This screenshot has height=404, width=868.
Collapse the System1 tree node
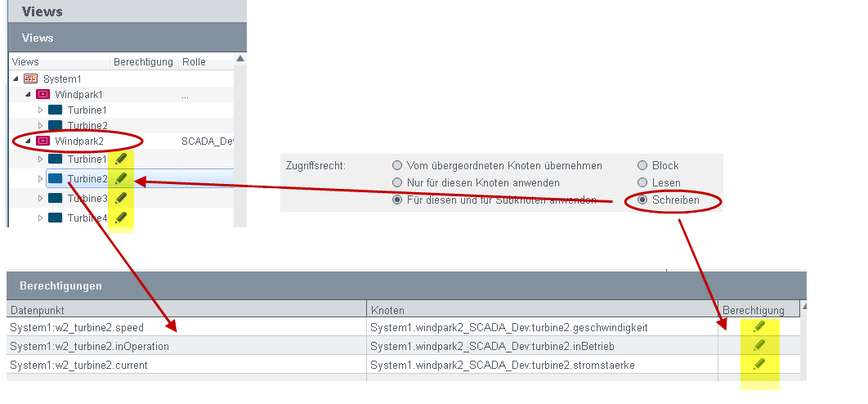16,79
